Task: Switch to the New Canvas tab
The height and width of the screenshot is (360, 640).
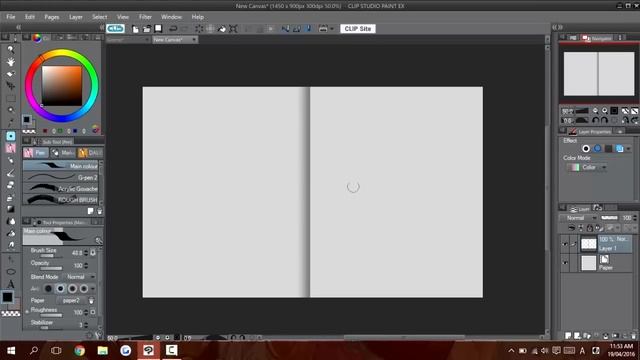Action: click(x=175, y=40)
